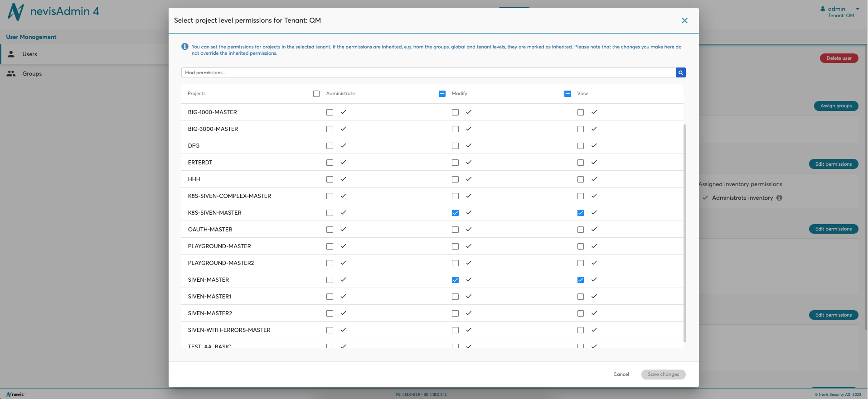This screenshot has height=399, width=868.
Task: Click the Save changes button
Action: 663,375
